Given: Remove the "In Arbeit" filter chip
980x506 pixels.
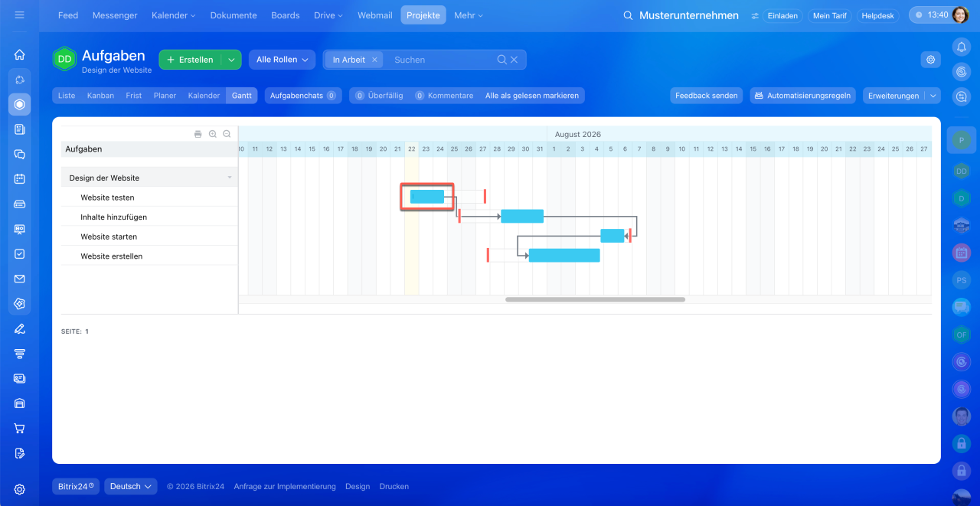Looking at the screenshot, I should (x=374, y=60).
